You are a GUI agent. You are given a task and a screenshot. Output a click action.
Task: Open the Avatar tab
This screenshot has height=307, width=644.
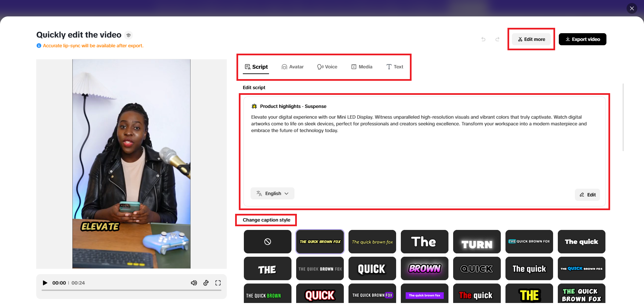point(292,67)
